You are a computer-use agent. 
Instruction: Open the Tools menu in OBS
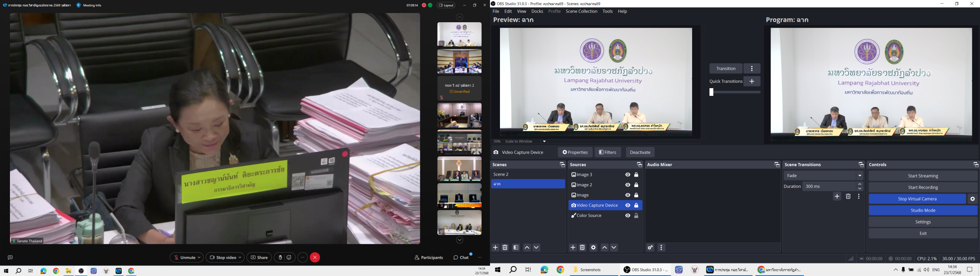coord(608,11)
